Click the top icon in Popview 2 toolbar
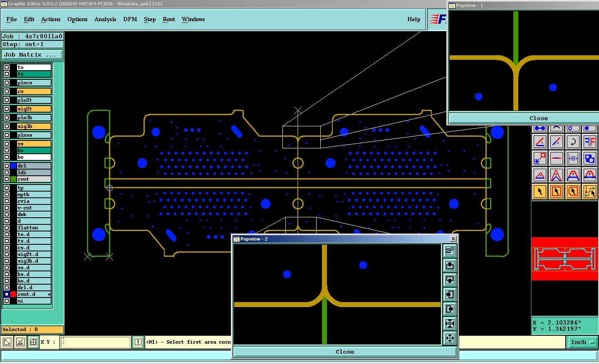The width and height of the screenshot is (599, 364). tap(450, 251)
